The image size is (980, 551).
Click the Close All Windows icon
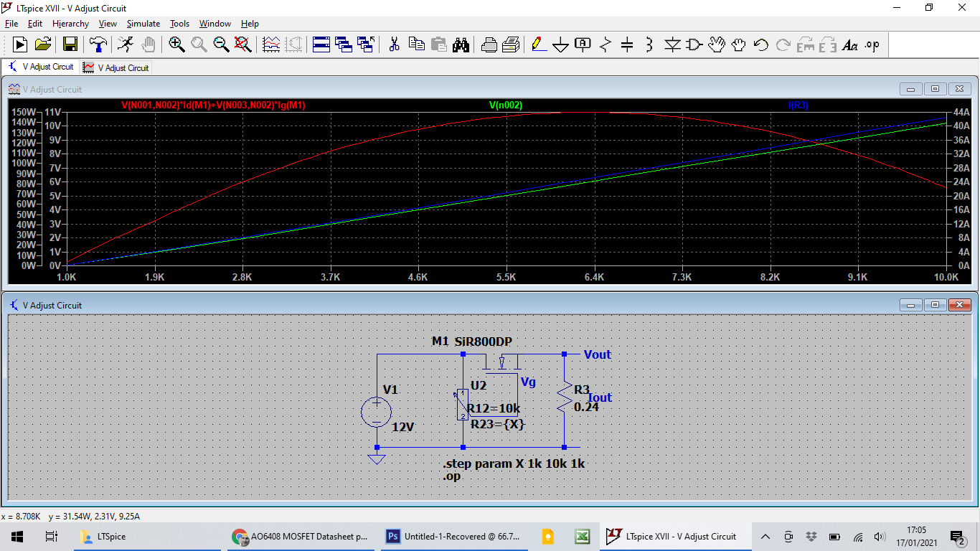pyautogui.click(x=366, y=44)
